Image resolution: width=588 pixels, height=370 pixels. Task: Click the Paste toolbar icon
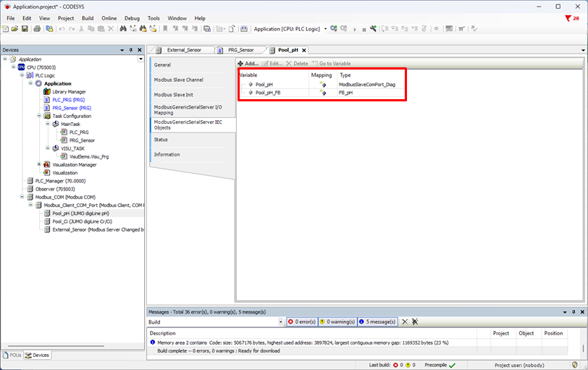(x=101, y=29)
